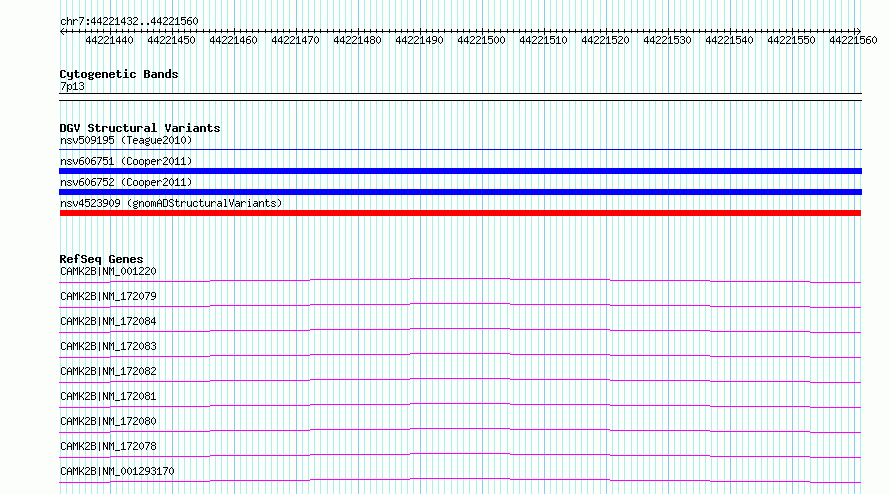The height and width of the screenshot is (494, 890).
Task: Open variant nsv4523909 gnomAD label
Action: click(171, 203)
